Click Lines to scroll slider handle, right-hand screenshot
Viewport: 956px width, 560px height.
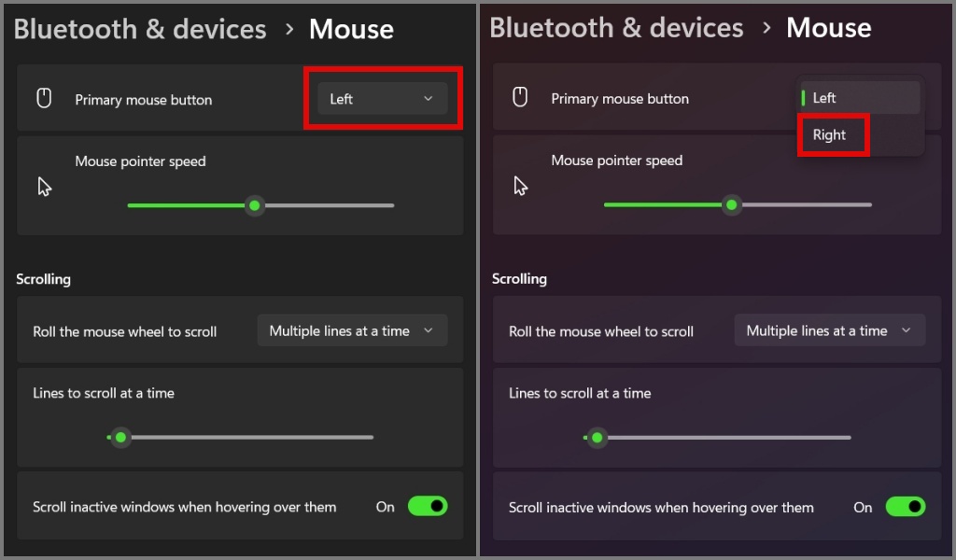[597, 437]
